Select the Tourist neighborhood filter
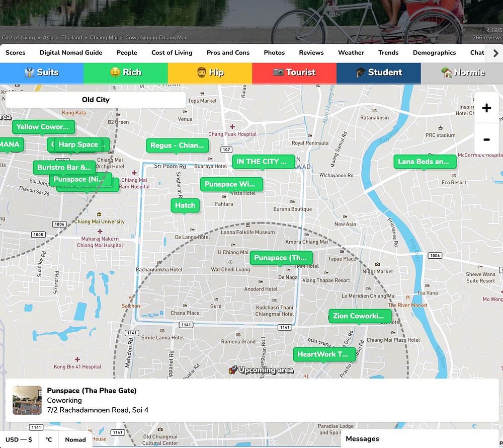Viewport: 503px width, 448px height. point(294,73)
